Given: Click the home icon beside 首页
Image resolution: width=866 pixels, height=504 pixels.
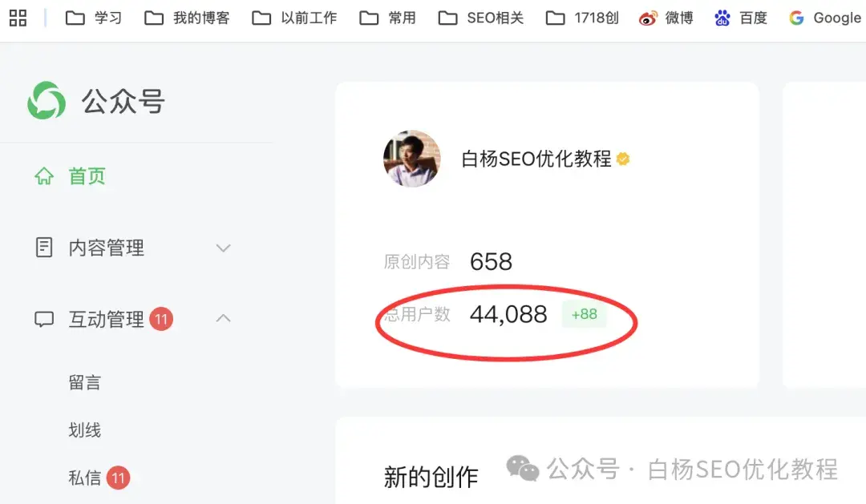Looking at the screenshot, I should point(44,176).
